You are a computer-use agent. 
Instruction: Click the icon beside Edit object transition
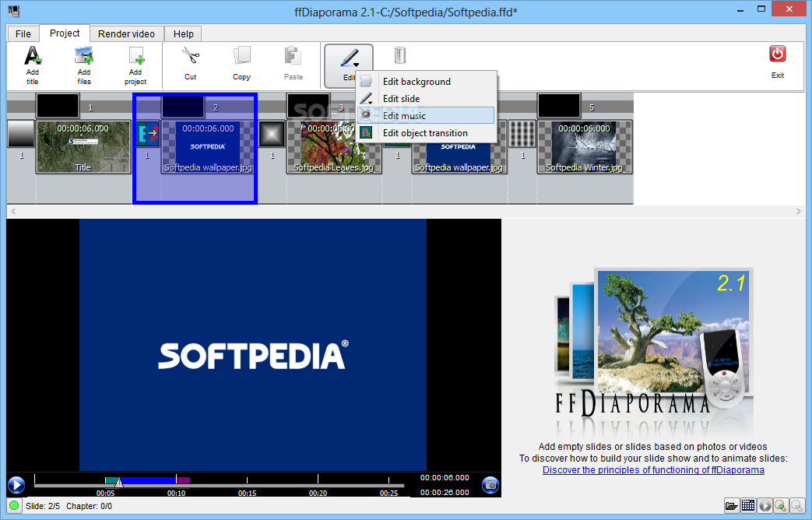click(x=366, y=132)
